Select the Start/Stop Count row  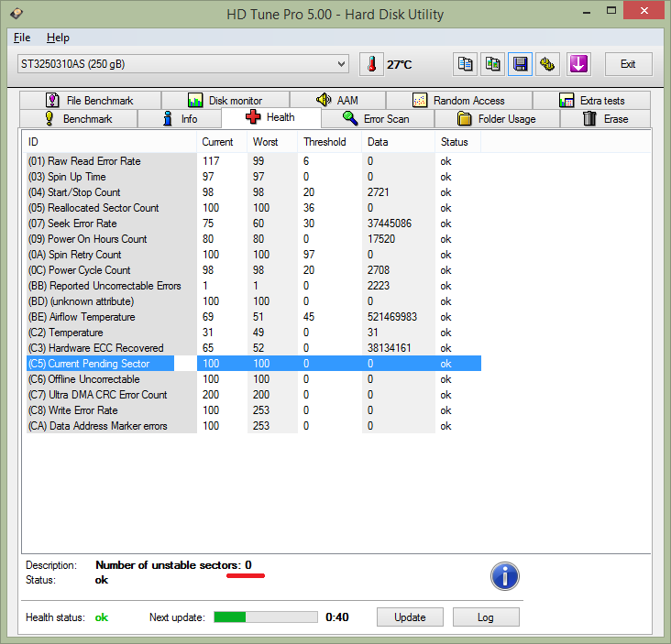(x=254, y=192)
